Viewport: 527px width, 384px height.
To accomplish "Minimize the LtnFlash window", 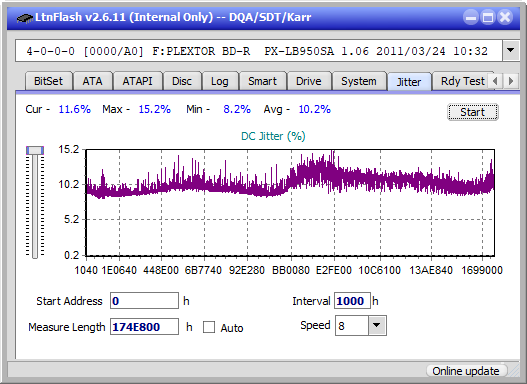I will (471, 17).
